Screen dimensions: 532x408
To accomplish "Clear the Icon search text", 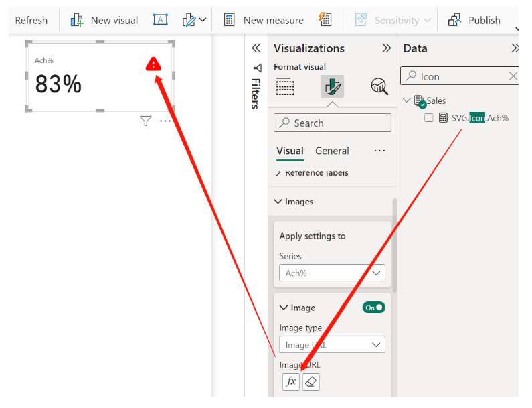I will [x=513, y=76].
